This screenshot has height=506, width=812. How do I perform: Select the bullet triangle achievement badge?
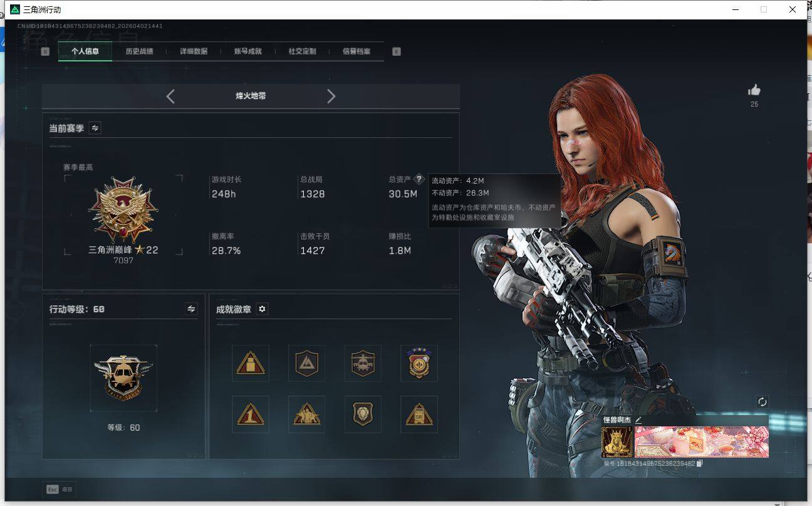[x=251, y=363]
